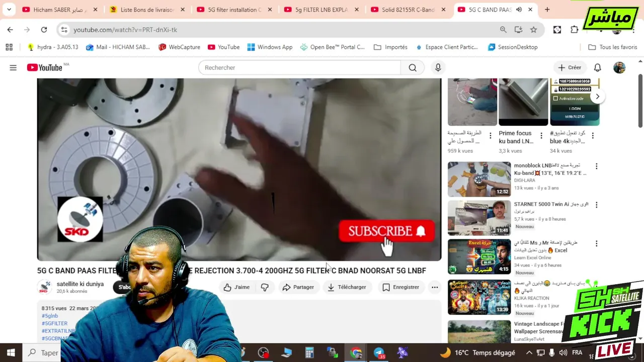The height and width of the screenshot is (362, 644).
Task: Open the zoom magnifier icon in address bar
Action: [503, 30]
